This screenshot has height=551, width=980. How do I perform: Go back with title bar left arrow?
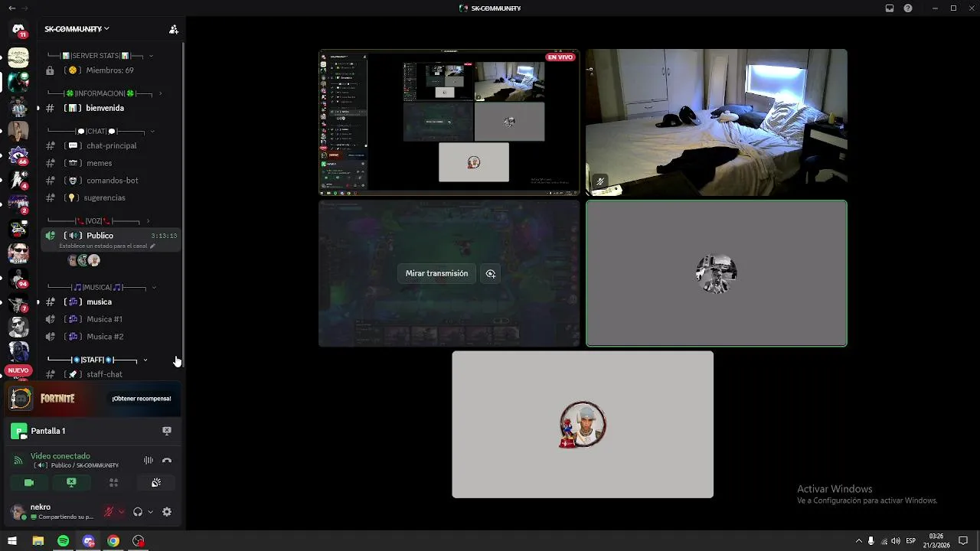tap(11, 8)
